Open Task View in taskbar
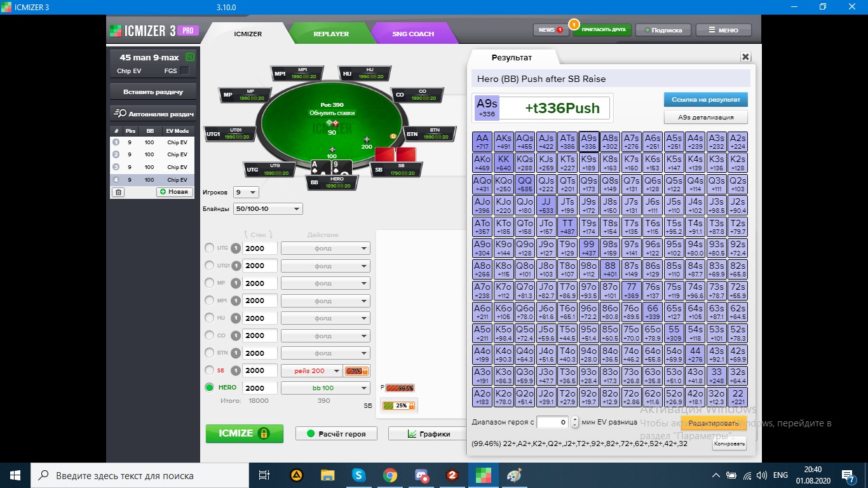This screenshot has height=488, width=868. (x=264, y=475)
